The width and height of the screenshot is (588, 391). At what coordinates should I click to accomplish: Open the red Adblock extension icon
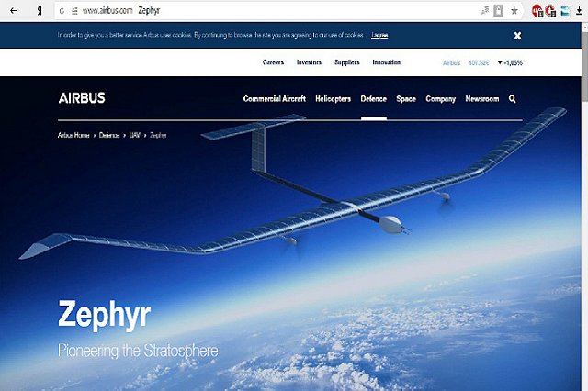tap(537, 11)
